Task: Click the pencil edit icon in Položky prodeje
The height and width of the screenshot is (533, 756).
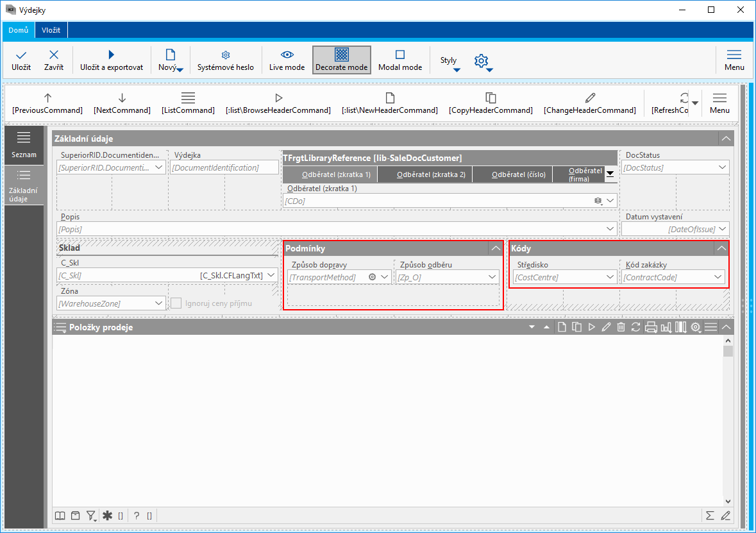Action: click(606, 327)
